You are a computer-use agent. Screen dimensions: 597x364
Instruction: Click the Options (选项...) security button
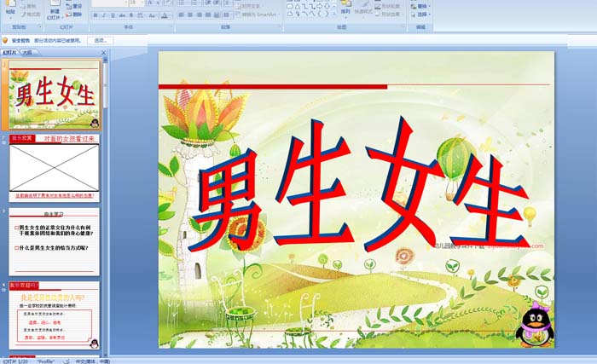100,40
